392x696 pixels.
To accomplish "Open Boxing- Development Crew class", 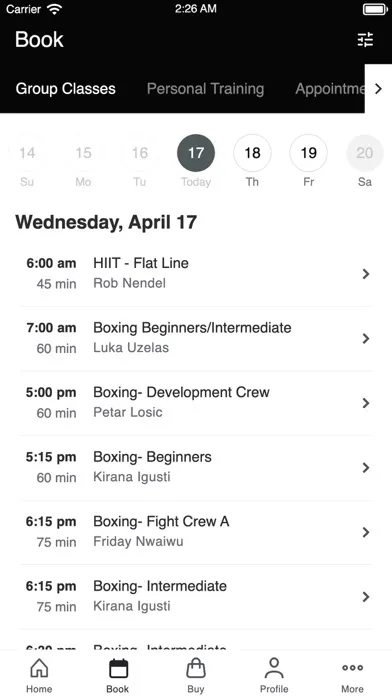I will click(196, 403).
